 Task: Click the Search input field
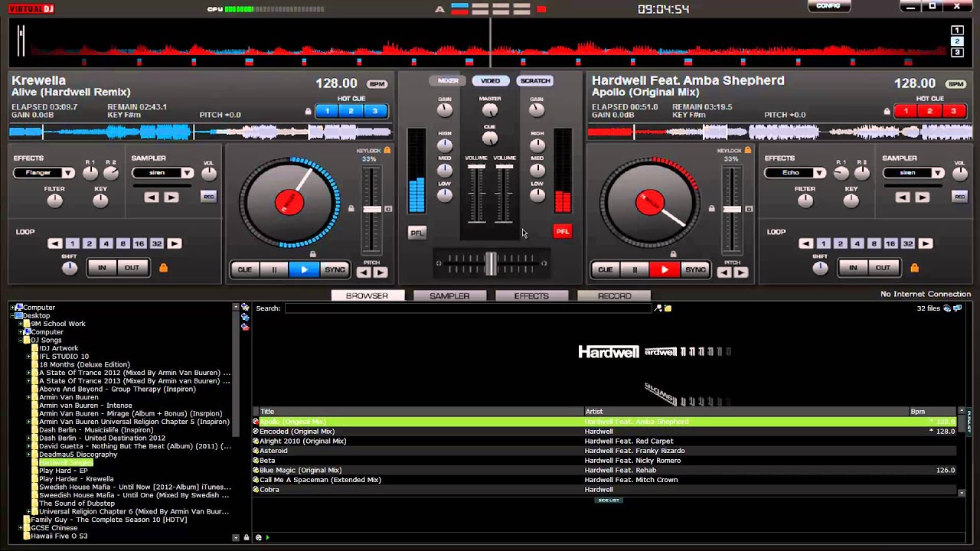[469, 308]
